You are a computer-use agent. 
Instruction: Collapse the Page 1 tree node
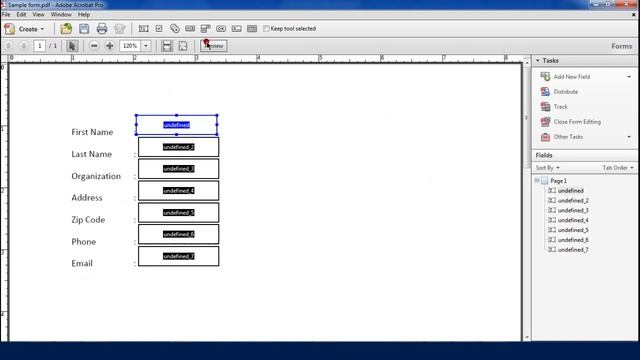(x=537, y=180)
